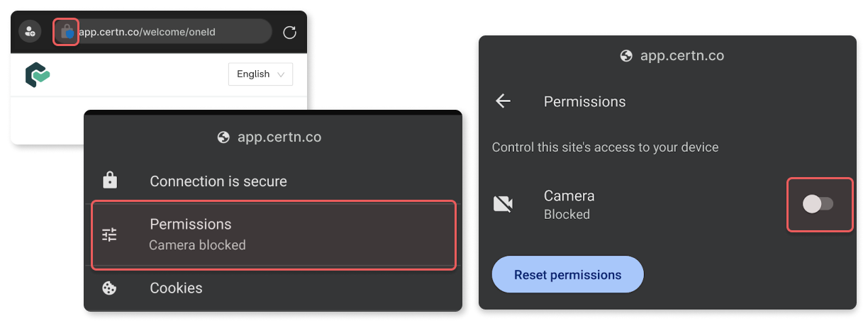Click the reload page icon
The width and height of the screenshot is (868, 323).
(289, 32)
